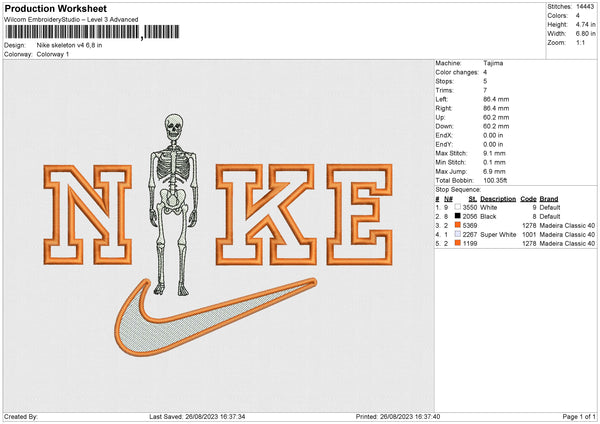The image size is (600, 424).
Task: Click the orange swatch for stitch 5369
Action: coord(457,225)
